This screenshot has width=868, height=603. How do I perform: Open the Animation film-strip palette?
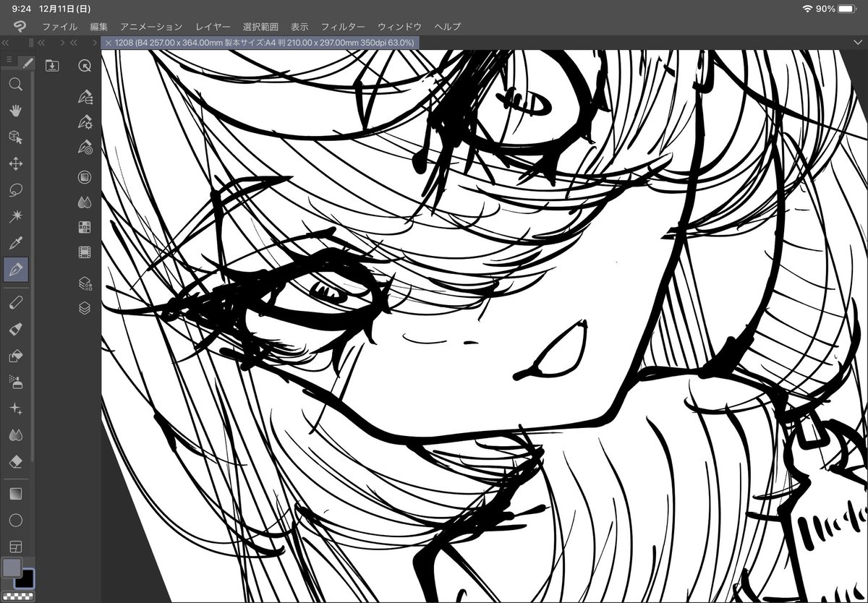[85, 252]
